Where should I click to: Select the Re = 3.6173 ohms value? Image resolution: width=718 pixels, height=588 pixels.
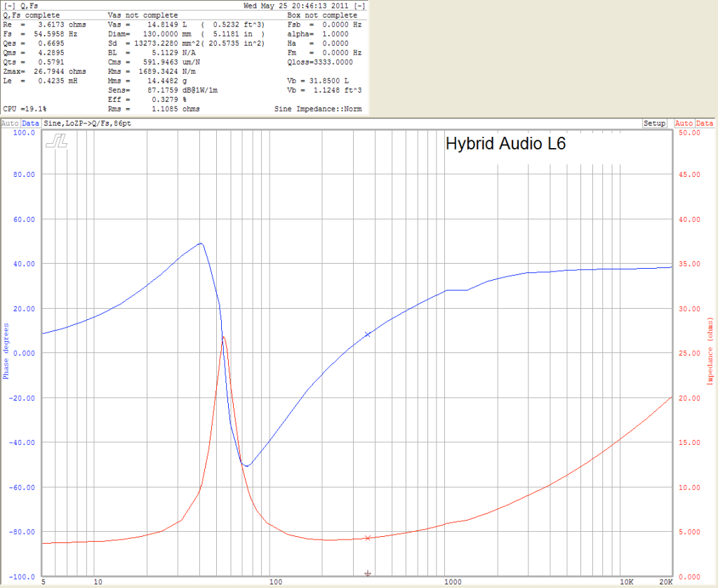[44, 25]
